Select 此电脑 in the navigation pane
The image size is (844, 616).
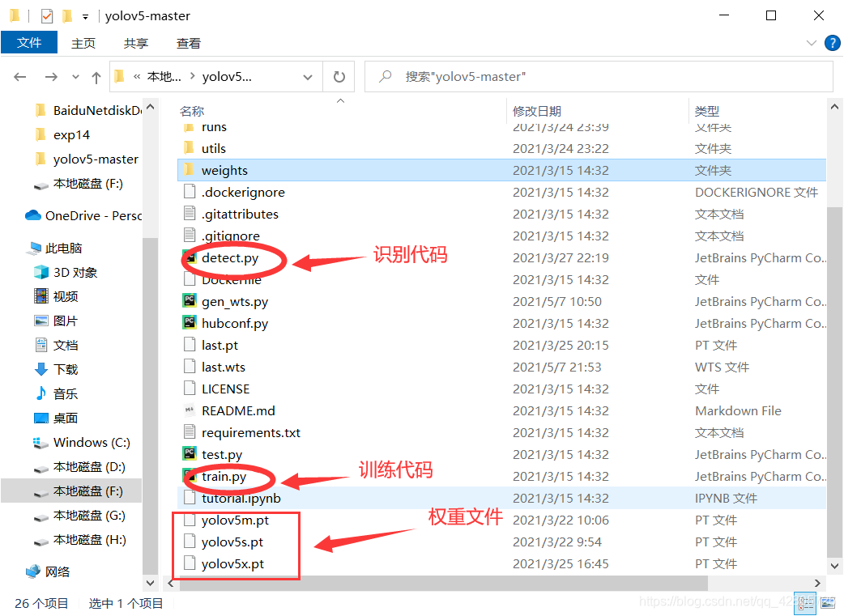click(54, 248)
